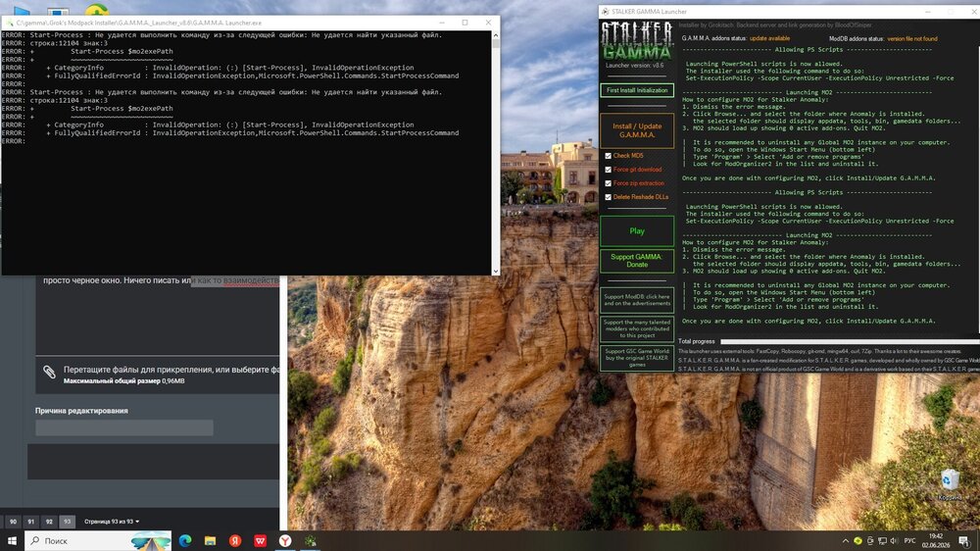Show hidden tray icons chevron
Image resolution: width=980 pixels, height=551 pixels.
(x=846, y=541)
